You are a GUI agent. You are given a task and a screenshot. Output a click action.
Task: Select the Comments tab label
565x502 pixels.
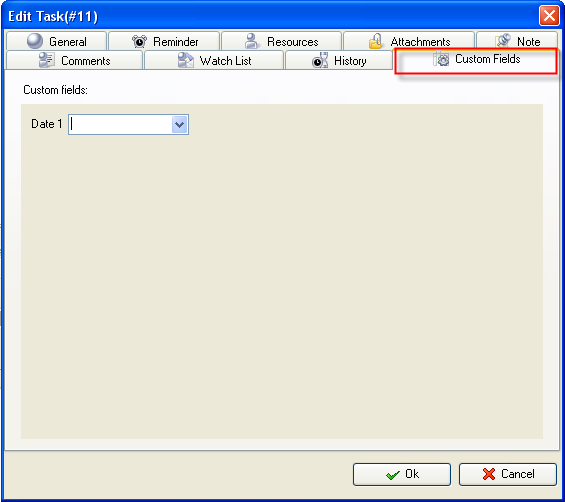[x=86, y=61]
